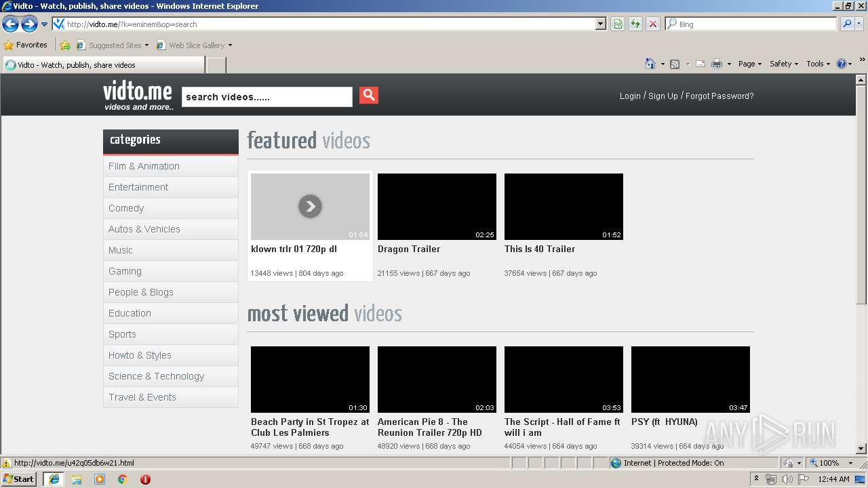
Task: Expand the Print options dropdown arrow
Action: click(729, 64)
